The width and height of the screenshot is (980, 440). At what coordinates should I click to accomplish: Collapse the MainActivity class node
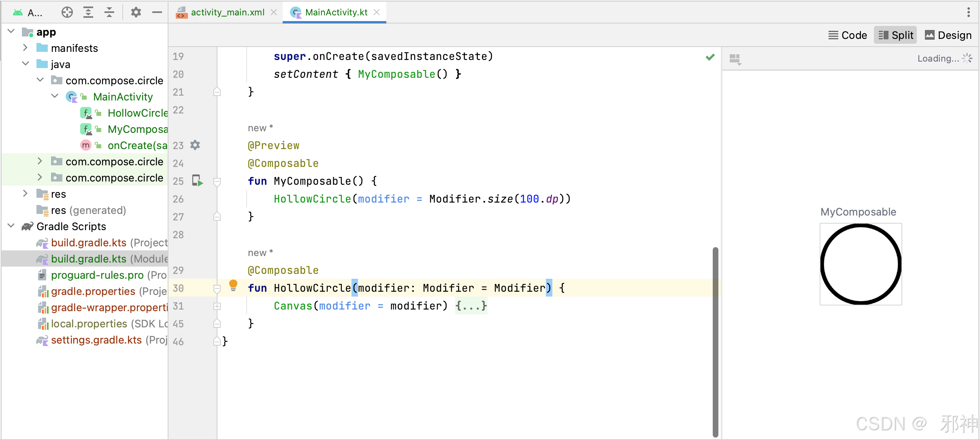tap(54, 96)
